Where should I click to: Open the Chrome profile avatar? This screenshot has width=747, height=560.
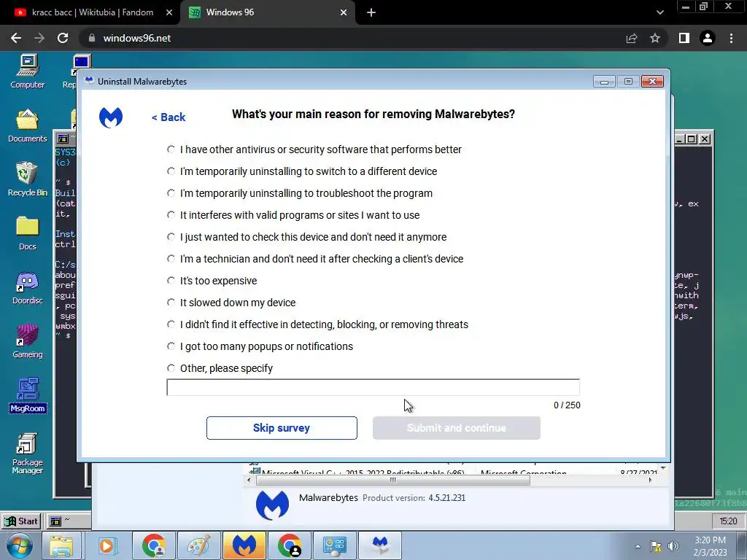tap(708, 38)
